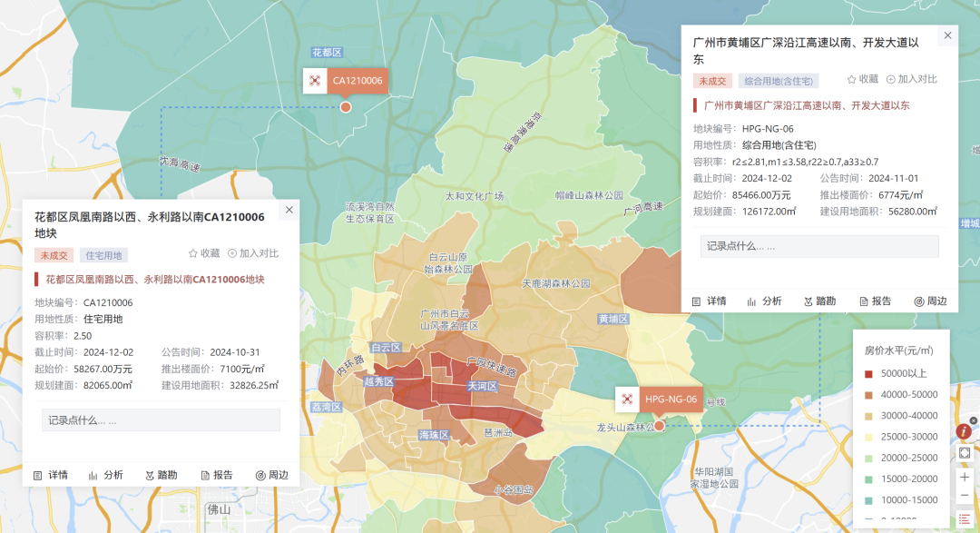Click the CA1210006 marker label on the map
Screen dimensions: 980x533
356,80
